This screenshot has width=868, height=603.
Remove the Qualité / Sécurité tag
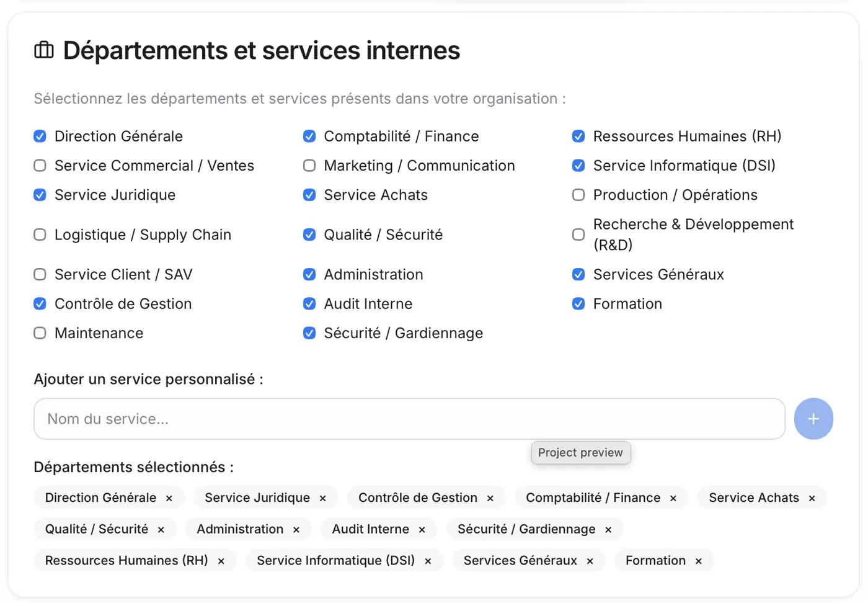(x=161, y=530)
